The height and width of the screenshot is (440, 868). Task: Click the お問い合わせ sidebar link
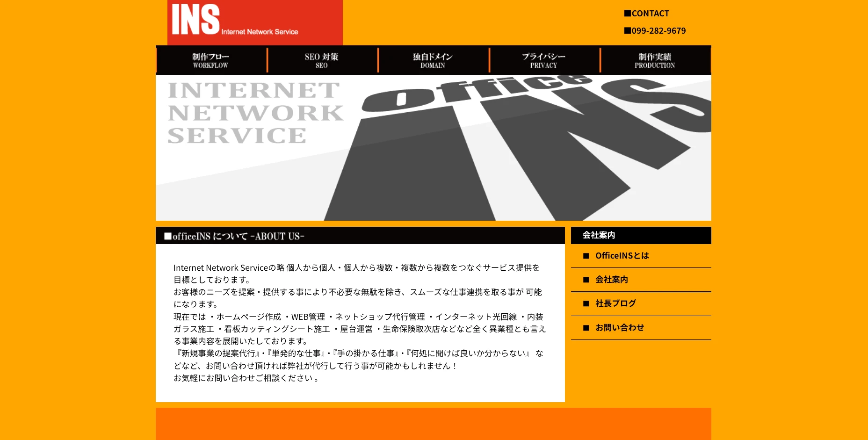[x=620, y=327]
